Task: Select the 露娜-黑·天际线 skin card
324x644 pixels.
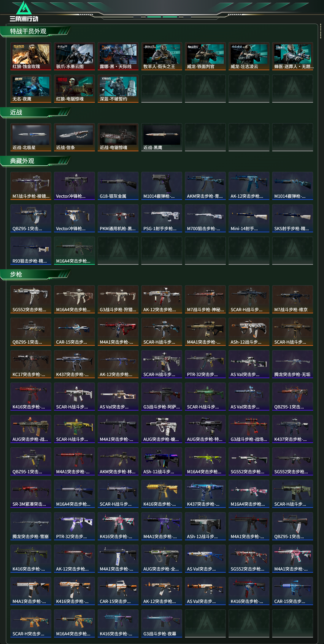Action: (118, 56)
